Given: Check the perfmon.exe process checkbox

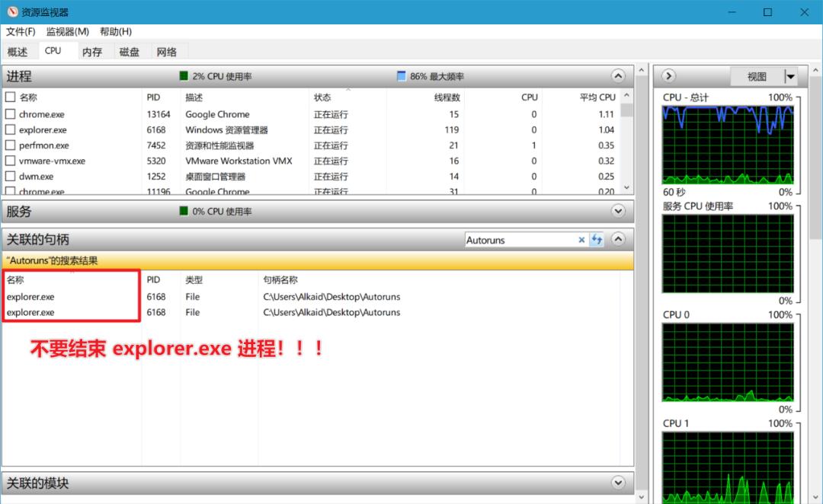Looking at the screenshot, I should [11, 145].
